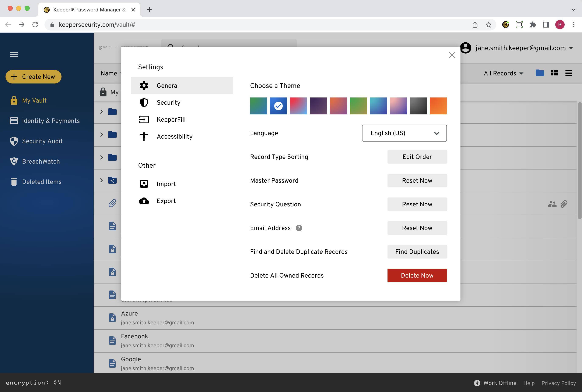
Task: Click the Email Address help icon
Action: point(299,228)
